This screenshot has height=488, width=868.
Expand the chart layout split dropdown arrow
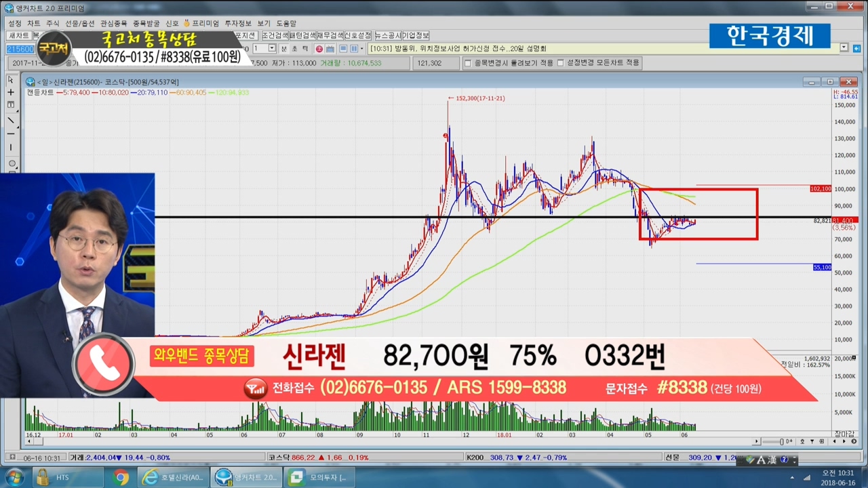click(x=361, y=49)
